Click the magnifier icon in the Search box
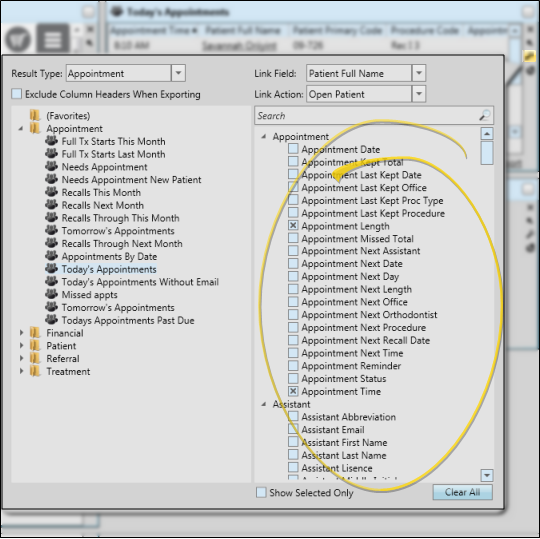The width and height of the screenshot is (540, 539). [x=485, y=115]
